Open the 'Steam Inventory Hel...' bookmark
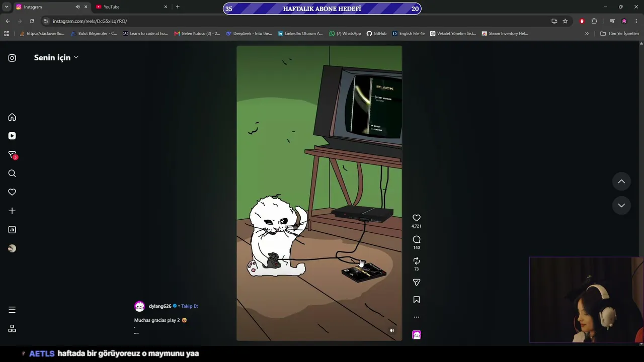644x362 pixels. point(505,34)
